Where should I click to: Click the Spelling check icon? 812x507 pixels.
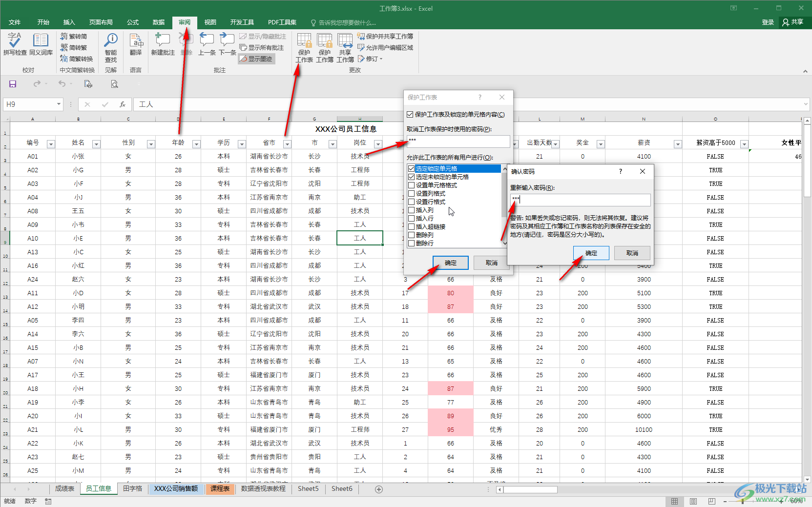click(15, 44)
